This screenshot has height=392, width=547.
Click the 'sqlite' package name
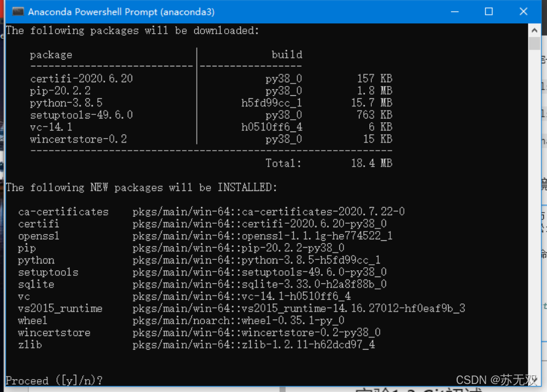tap(36, 284)
